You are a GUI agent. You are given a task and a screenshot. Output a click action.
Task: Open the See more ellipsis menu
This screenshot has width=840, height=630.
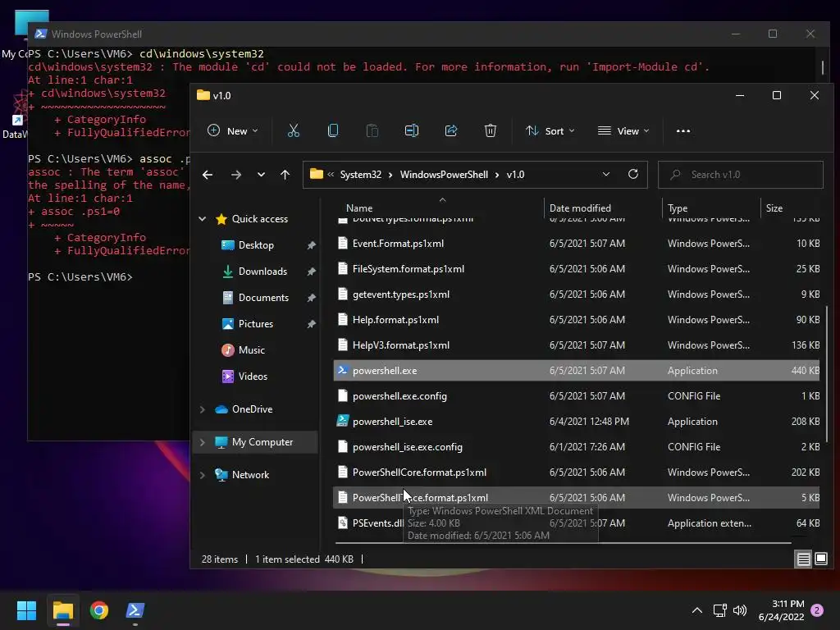tap(683, 130)
